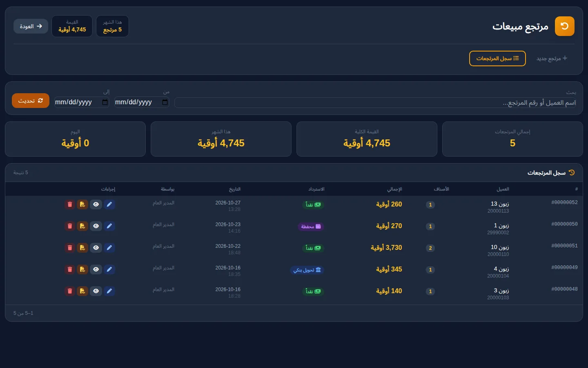Select the محفظة wallet badge in row #00000050
The image size is (588, 368).
(x=311, y=227)
